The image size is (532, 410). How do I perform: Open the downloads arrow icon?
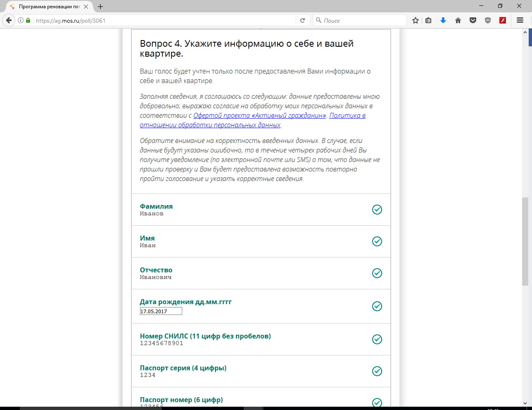pos(443,20)
